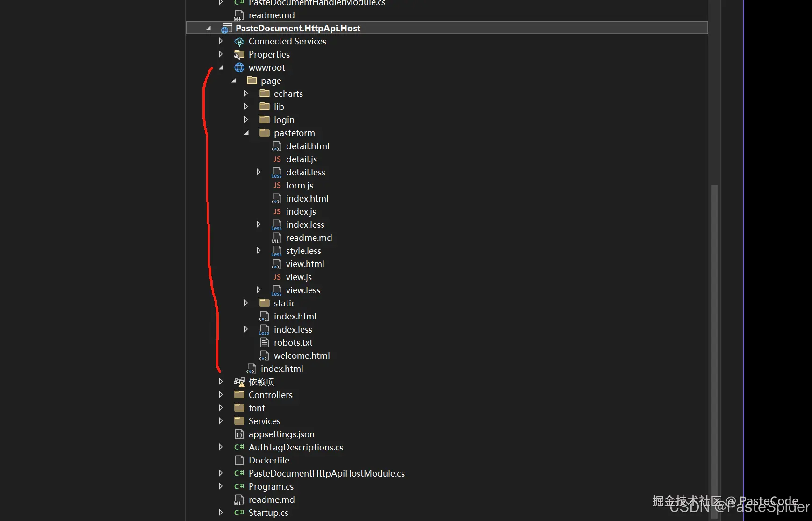Expand the Properties node
The height and width of the screenshot is (521, 812).
click(x=221, y=54)
